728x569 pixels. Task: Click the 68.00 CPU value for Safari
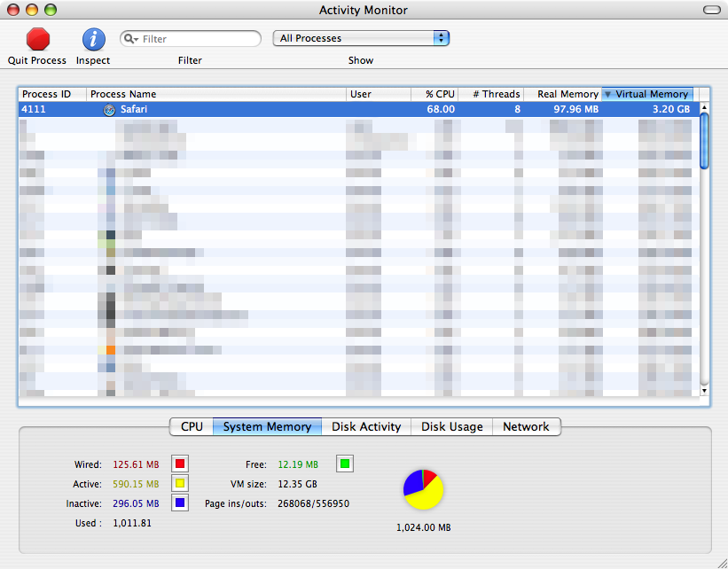[441, 110]
